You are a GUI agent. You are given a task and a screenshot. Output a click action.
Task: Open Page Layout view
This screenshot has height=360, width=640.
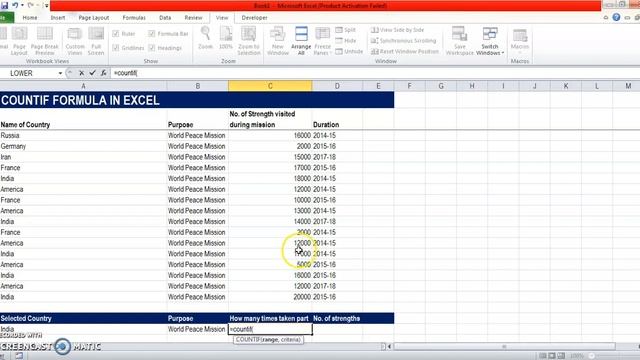19,41
